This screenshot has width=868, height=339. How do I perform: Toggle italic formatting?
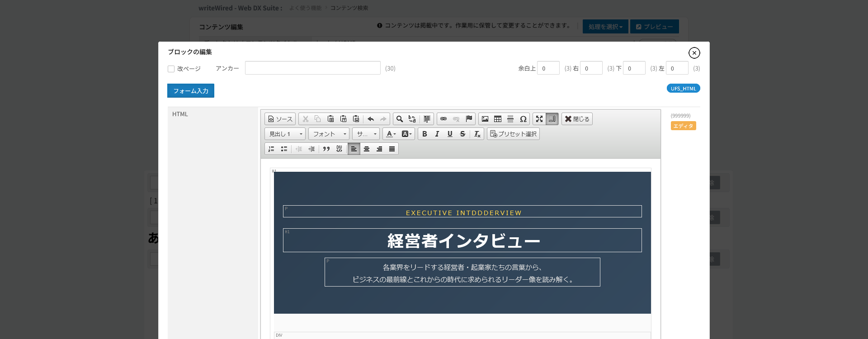coord(437,134)
